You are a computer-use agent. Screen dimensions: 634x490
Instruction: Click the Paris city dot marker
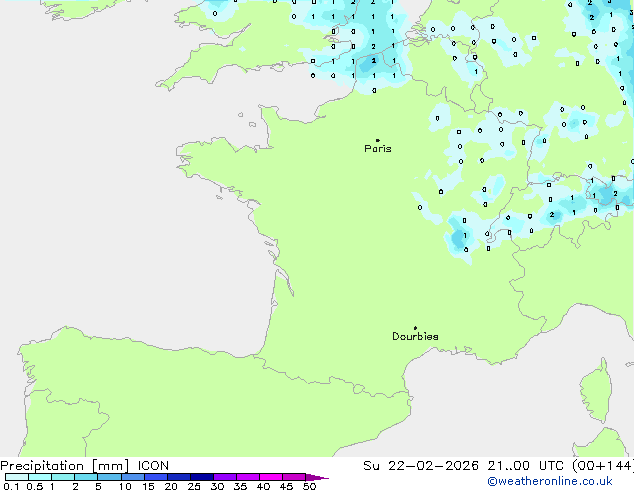(377, 141)
